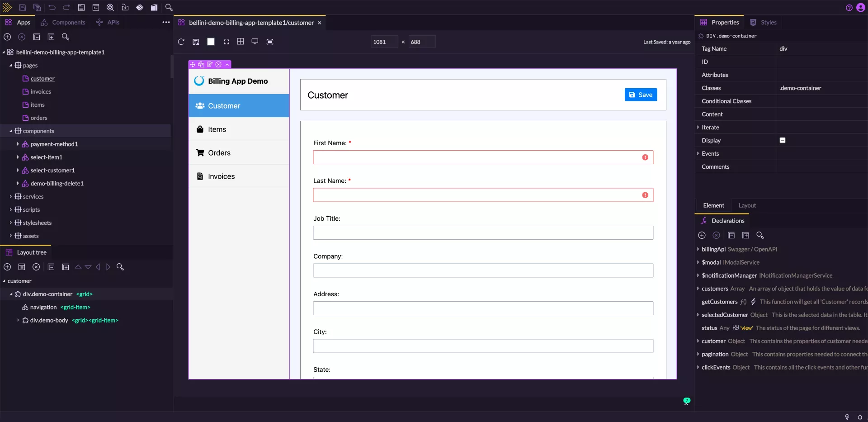Click the move handle on the selected element's toolbar
The height and width of the screenshot is (422, 868).
pyautogui.click(x=193, y=65)
